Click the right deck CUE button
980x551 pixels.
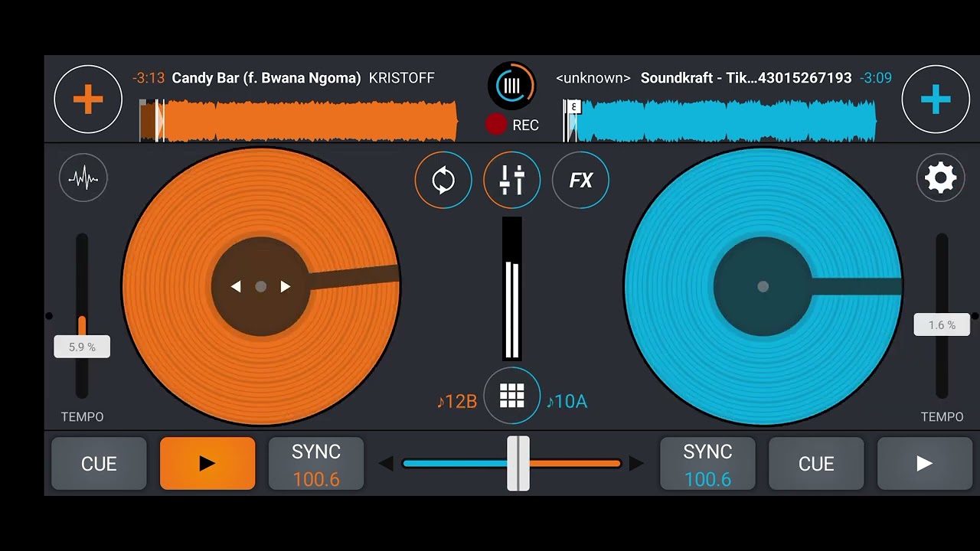click(x=816, y=464)
